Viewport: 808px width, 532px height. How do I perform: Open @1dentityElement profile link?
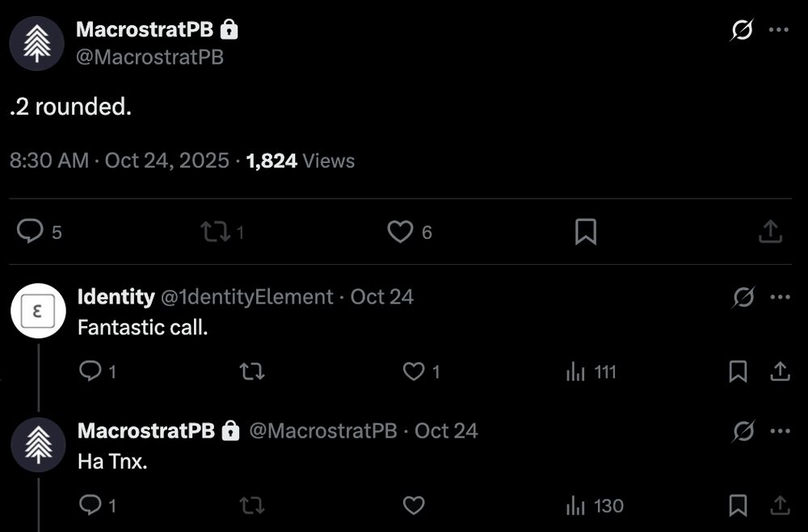[x=247, y=297]
